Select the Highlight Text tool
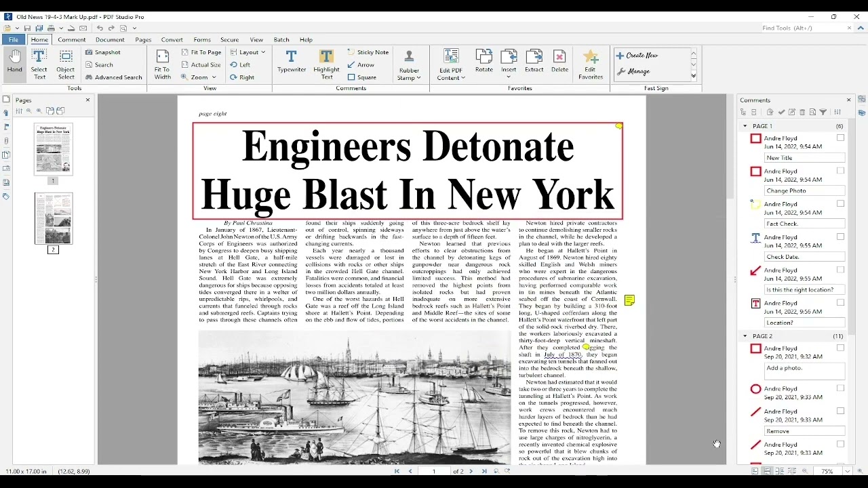Screen dimensions: 868x488 click(326, 64)
